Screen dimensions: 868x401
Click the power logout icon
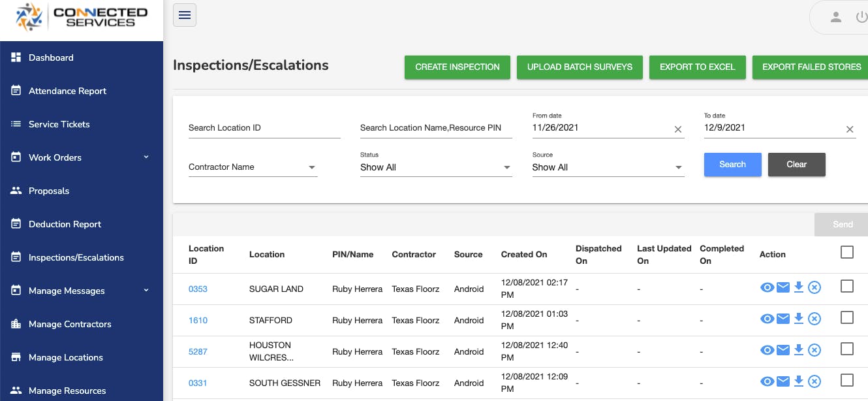pyautogui.click(x=862, y=18)
